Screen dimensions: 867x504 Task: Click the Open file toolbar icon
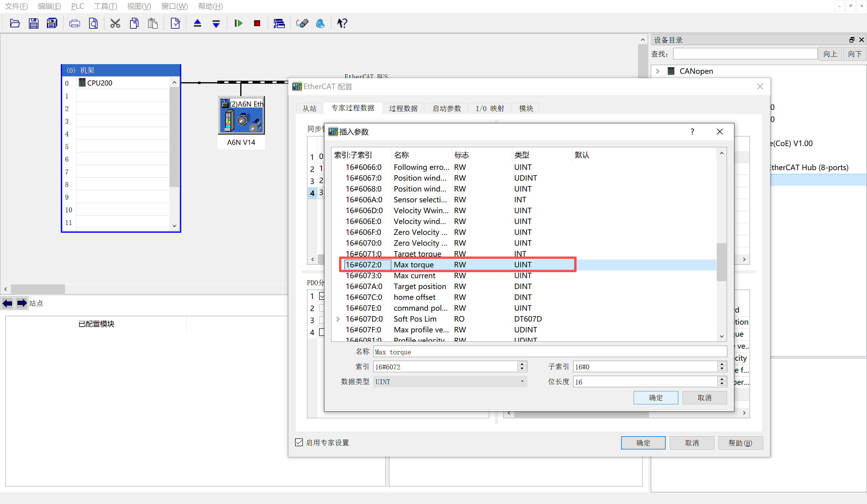tap(15, 23)
